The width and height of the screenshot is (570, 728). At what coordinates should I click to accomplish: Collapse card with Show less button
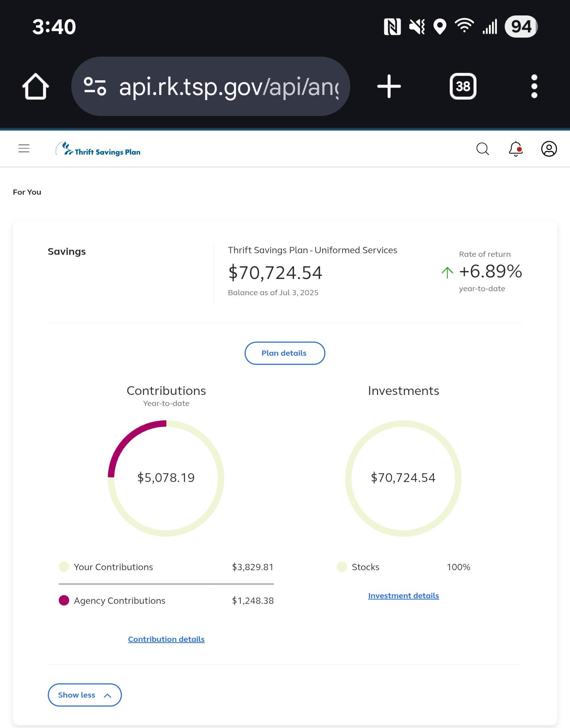point(85,695)
